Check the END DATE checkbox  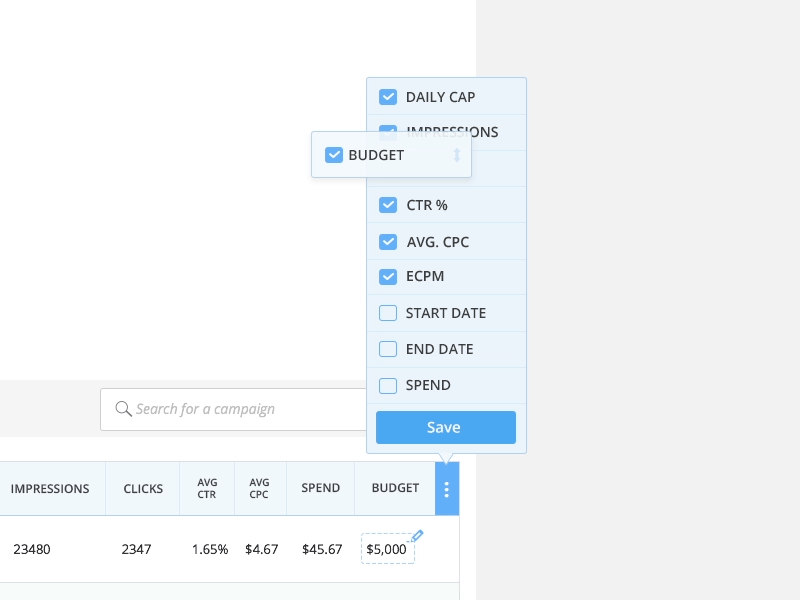388,349
